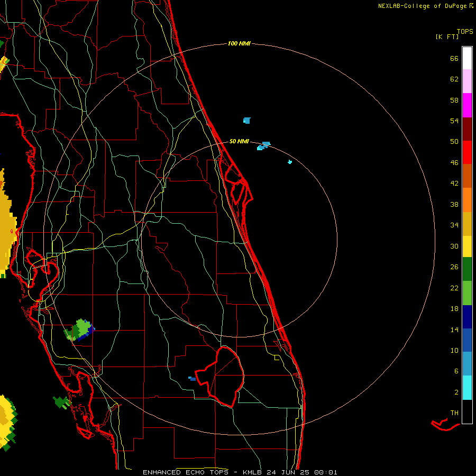Select the light green 22 kft legend swatch
The image size is (476, 476).
click(x=467, y=293)
